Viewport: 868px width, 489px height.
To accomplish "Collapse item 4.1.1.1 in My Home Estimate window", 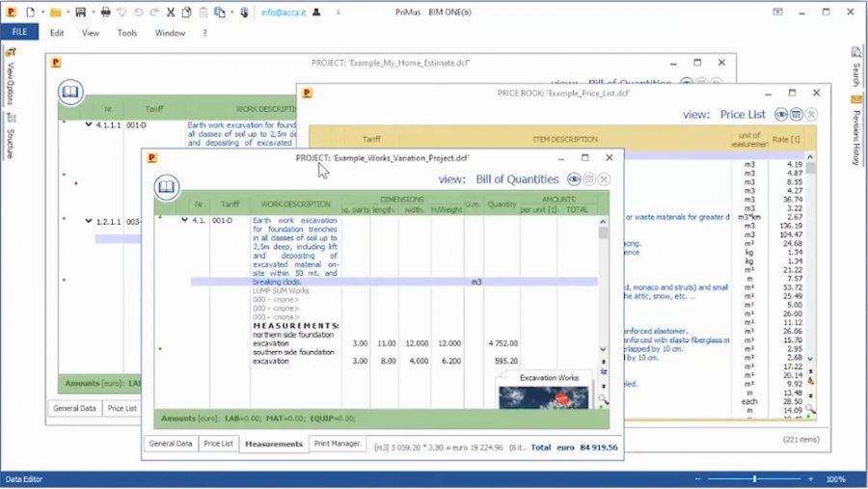I will [89, 124].
